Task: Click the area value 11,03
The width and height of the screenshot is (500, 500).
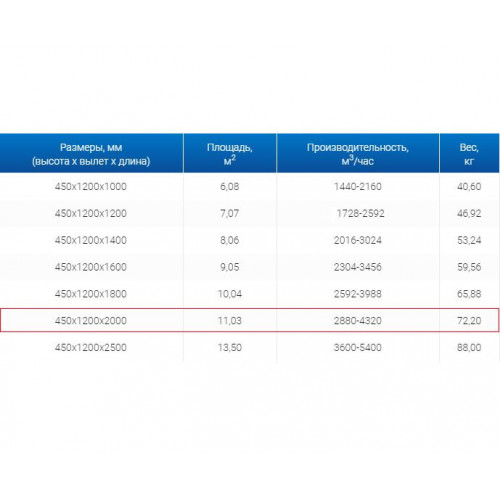Action: click(x=230, y=321)
